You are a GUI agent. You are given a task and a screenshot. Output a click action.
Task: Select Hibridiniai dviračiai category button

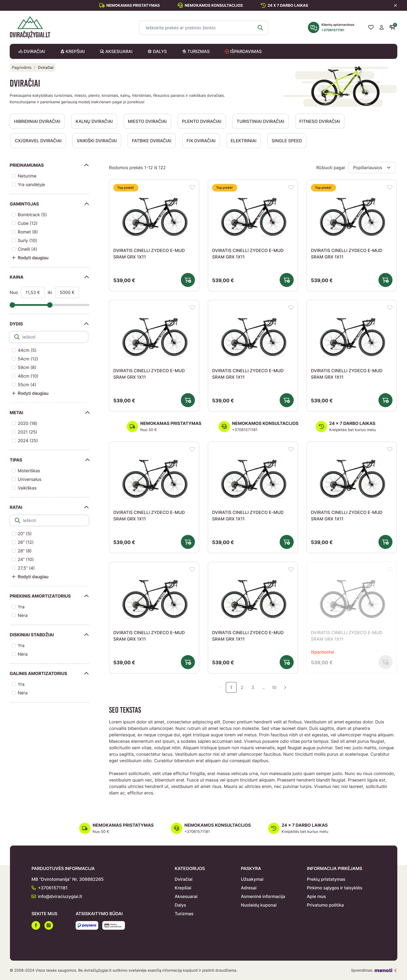37,121
